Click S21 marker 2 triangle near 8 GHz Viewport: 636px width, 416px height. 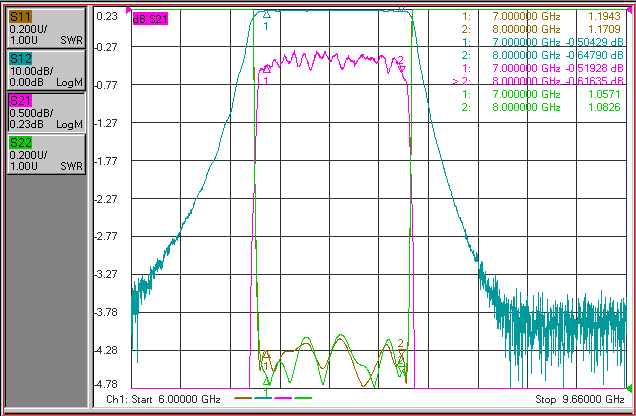(x=402, y=69)
